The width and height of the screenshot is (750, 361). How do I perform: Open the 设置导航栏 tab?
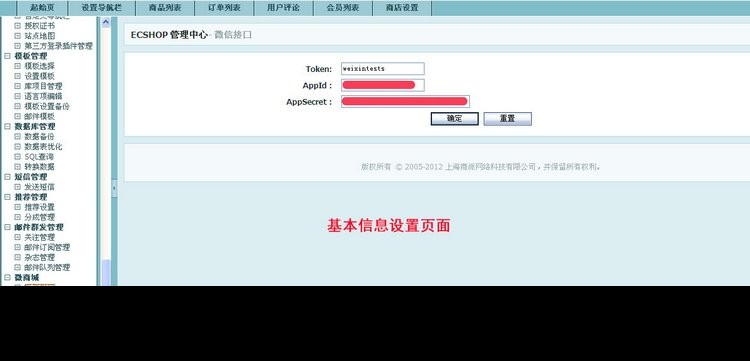coord(102,8)
